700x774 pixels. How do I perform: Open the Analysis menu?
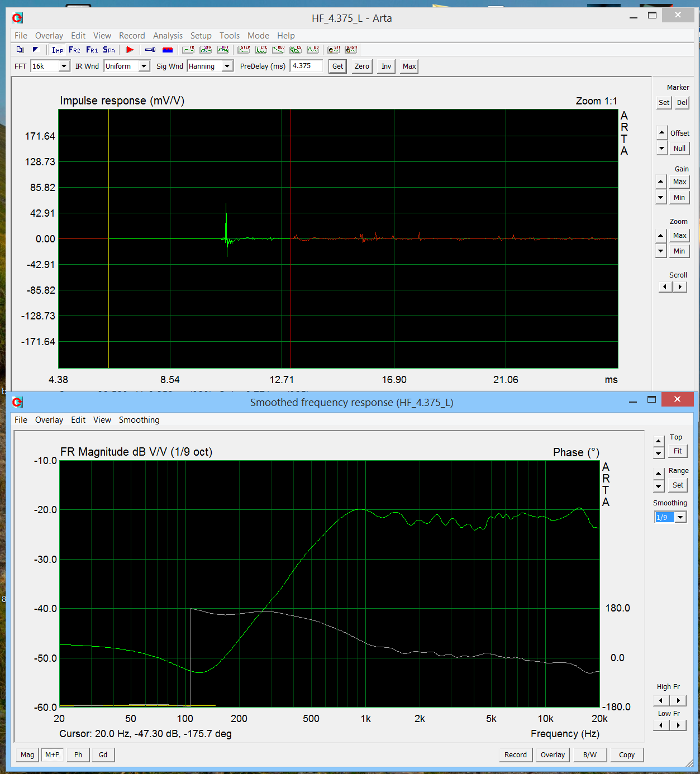[168, 36]
